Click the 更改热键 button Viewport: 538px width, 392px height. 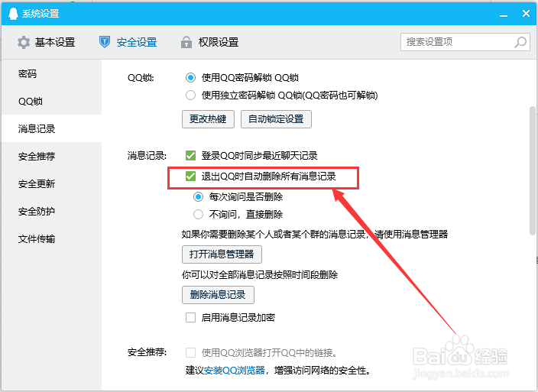208,119
